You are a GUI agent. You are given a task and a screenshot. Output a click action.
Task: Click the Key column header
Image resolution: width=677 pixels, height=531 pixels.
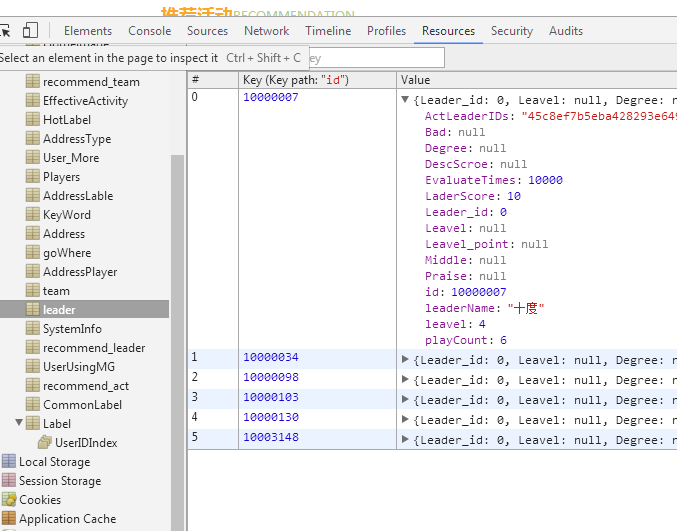(317, 80)
